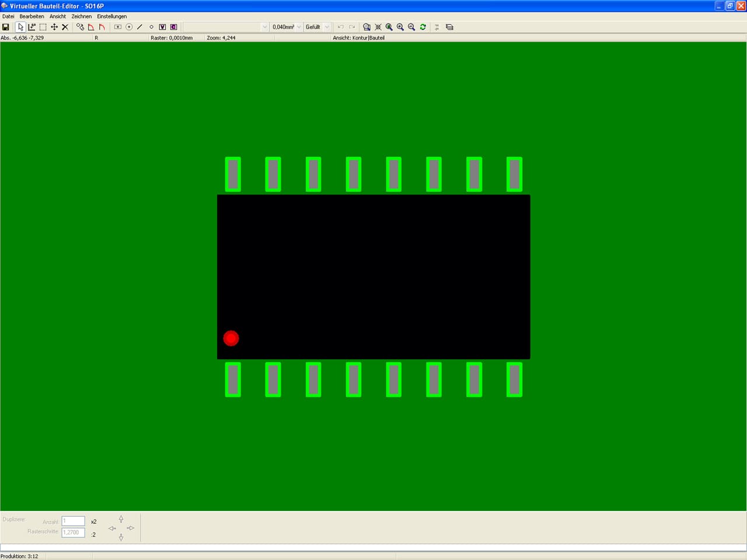This screenshot has height=560, width=747.
Task: Open the Bearbeiten menu
Action: pos(32,16)
